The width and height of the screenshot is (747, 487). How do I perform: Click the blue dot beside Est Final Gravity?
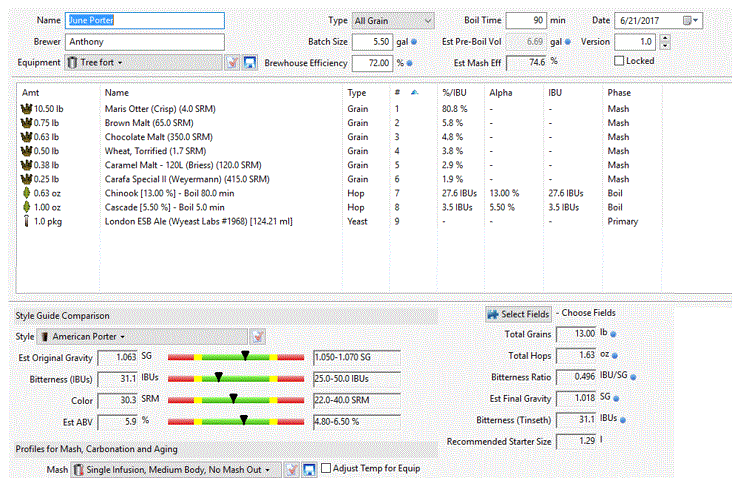coord(616,398)
